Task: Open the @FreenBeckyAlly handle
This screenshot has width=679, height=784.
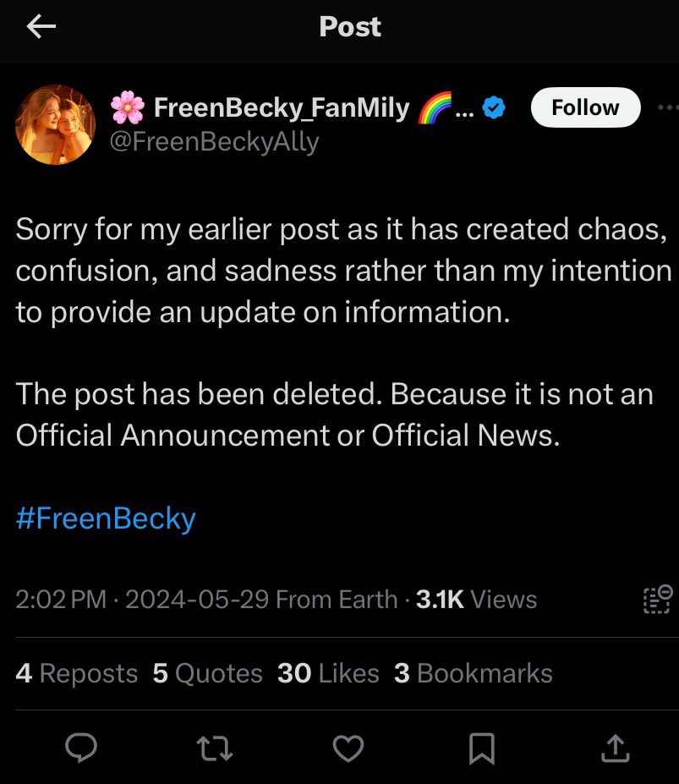Action: 214,141
